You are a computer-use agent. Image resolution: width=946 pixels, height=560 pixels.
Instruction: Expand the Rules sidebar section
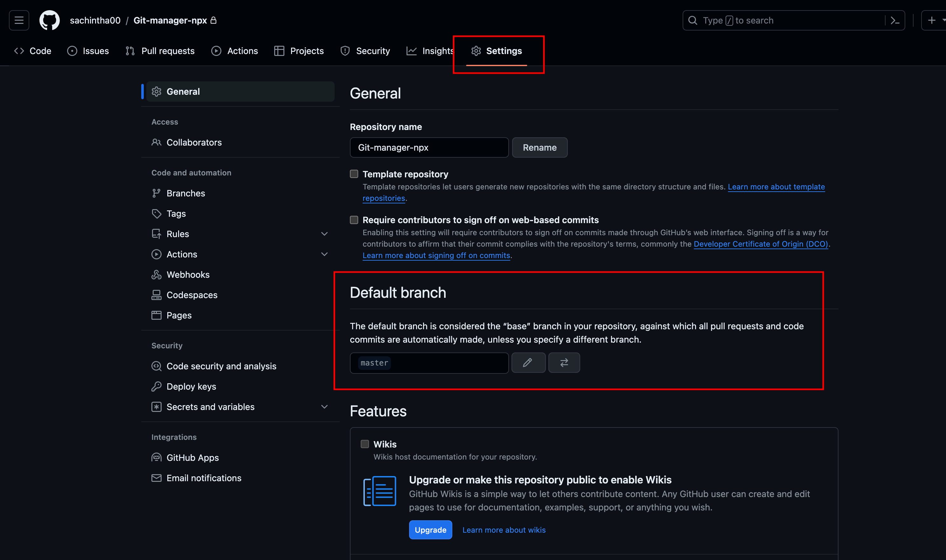(324, 234)
